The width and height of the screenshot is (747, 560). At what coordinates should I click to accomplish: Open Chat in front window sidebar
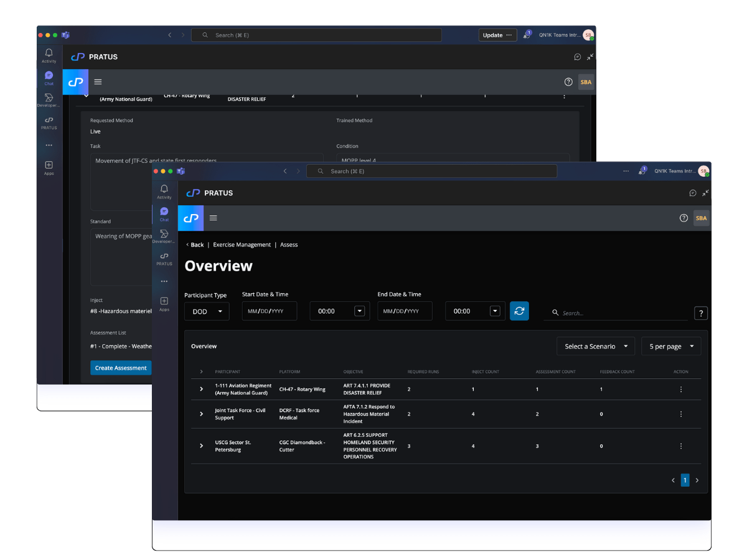click(x=164, y=214)
